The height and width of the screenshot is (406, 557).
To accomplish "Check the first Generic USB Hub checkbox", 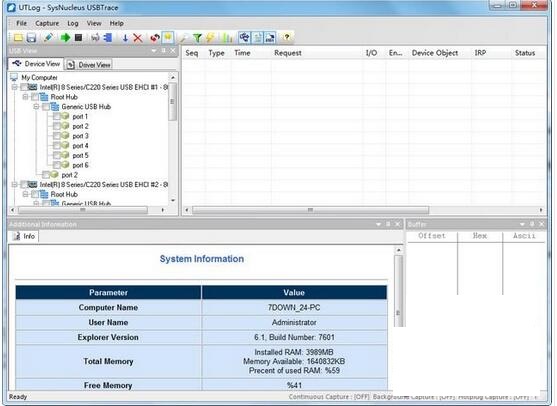I will click(45, 107).
